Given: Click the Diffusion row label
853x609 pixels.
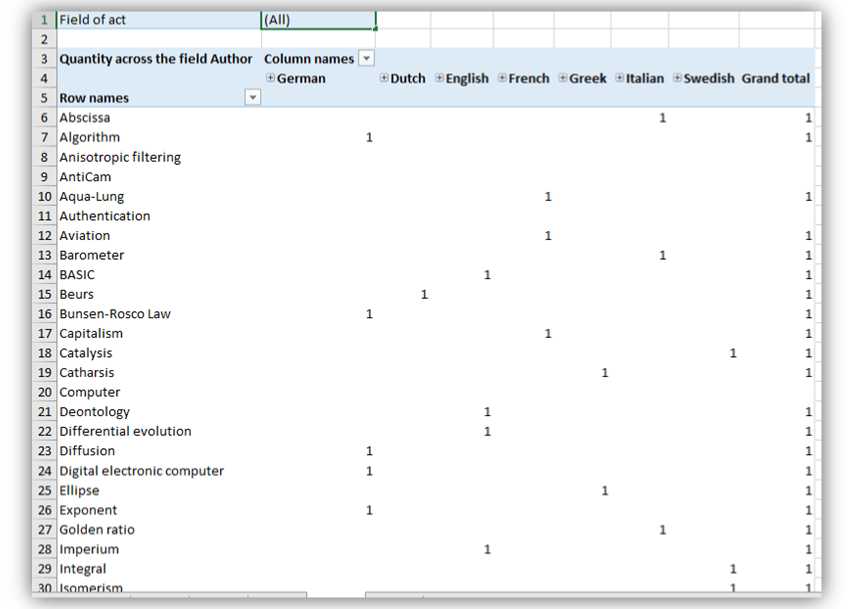Looking at the screenshot, I should pyautogui.click(x=87, y=451).
